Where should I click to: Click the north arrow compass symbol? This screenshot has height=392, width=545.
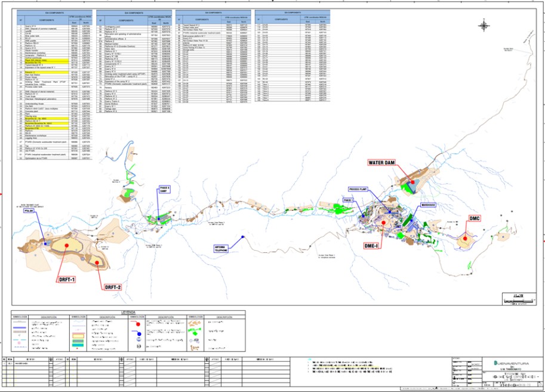pos(484,26)
